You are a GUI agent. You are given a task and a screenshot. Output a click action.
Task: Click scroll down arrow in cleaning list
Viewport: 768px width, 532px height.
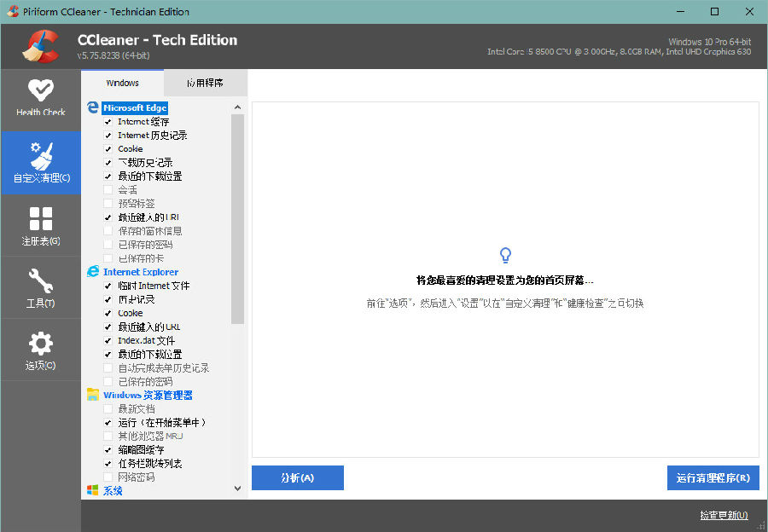point(237,489)
